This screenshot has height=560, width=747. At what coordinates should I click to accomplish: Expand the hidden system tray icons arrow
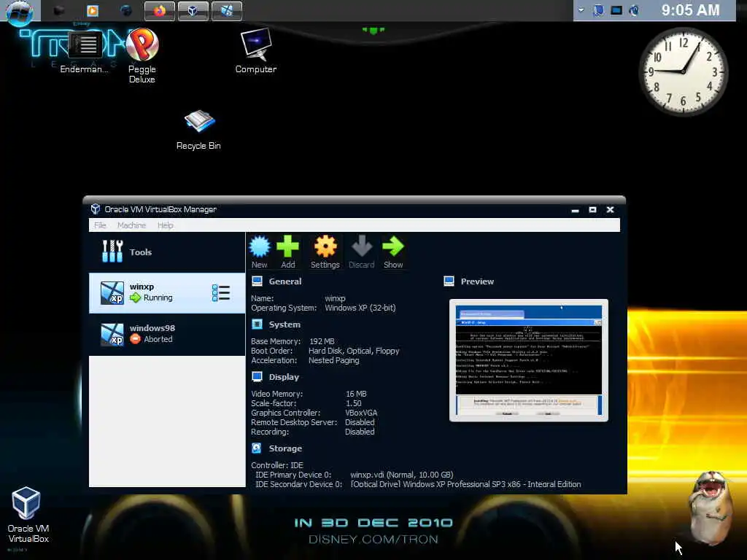(581, 9)
